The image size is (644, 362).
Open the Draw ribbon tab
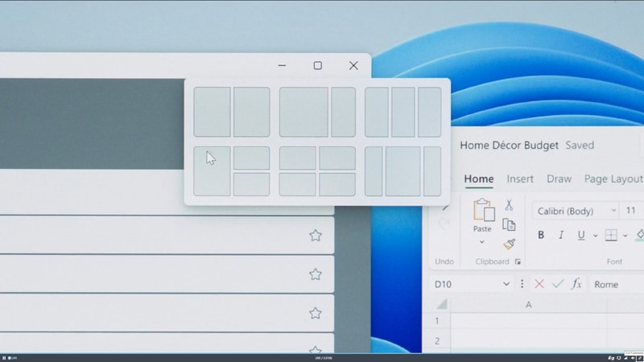(x=559, y=179)
